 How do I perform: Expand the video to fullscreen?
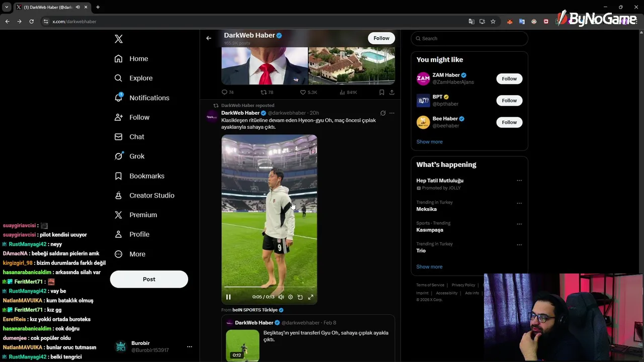click(x=311, y=297)
